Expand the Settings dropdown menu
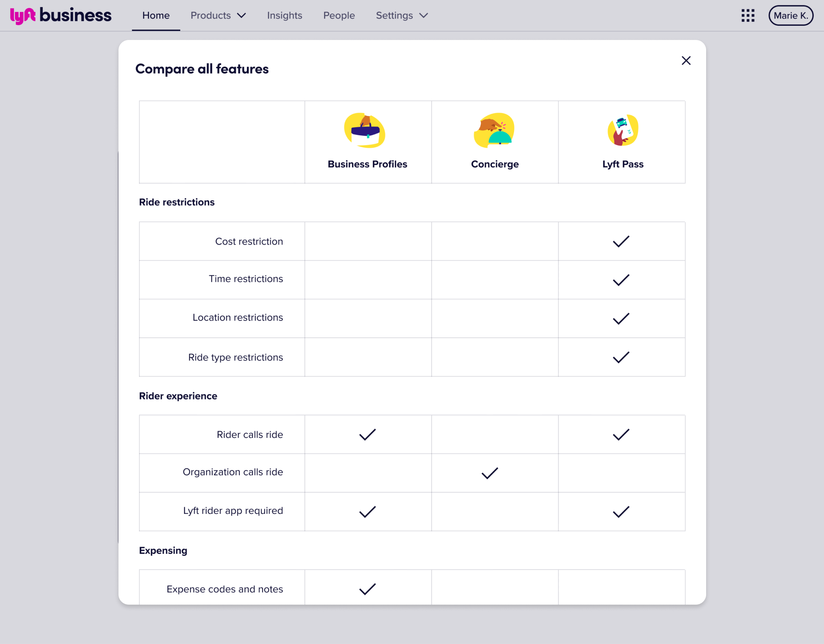The height and width of the screenshot is (644, 824). [402, 16]
